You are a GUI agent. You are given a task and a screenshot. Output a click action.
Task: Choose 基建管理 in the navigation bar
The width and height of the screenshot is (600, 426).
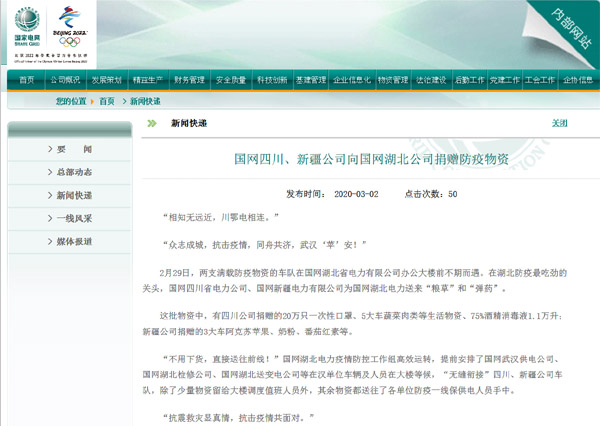(311, 80)
